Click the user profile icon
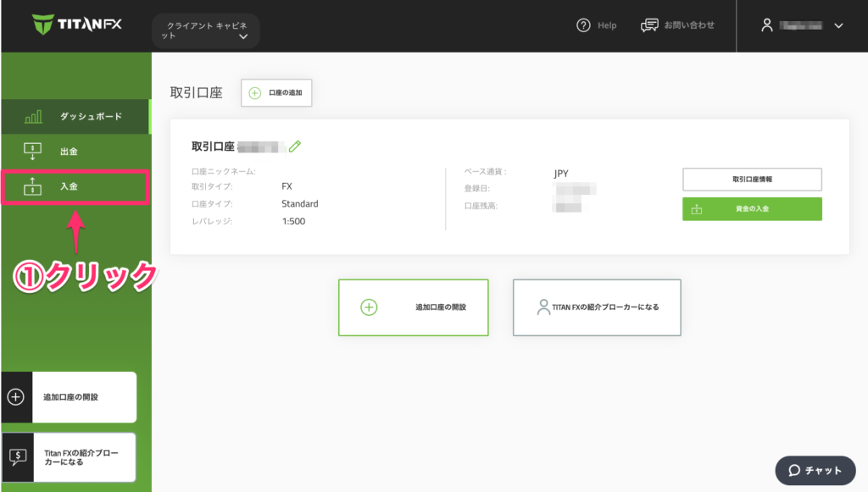 (x=767, y=25)
